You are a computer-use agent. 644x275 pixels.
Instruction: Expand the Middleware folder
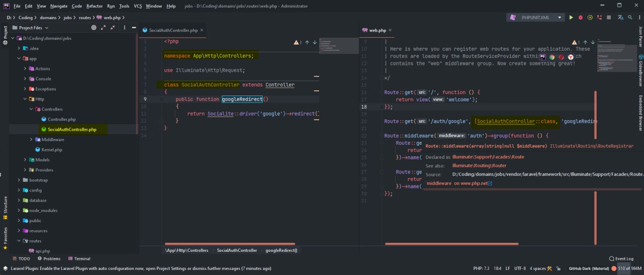[31, 139]
